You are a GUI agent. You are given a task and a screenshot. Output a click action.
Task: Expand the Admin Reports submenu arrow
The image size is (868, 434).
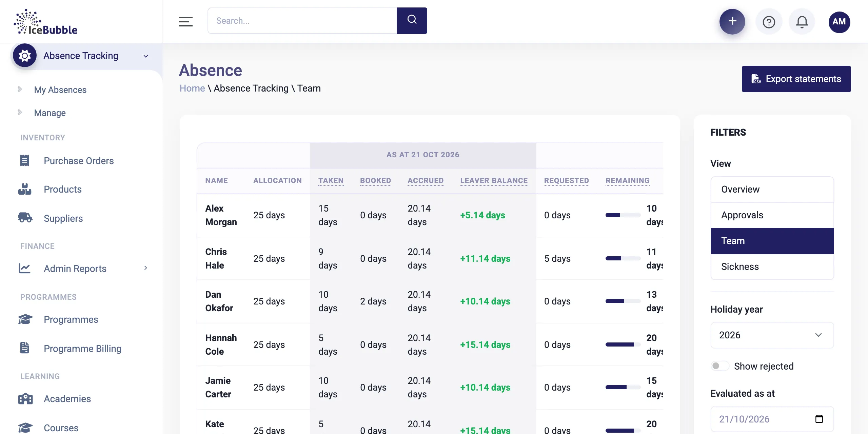coord(146,268)
